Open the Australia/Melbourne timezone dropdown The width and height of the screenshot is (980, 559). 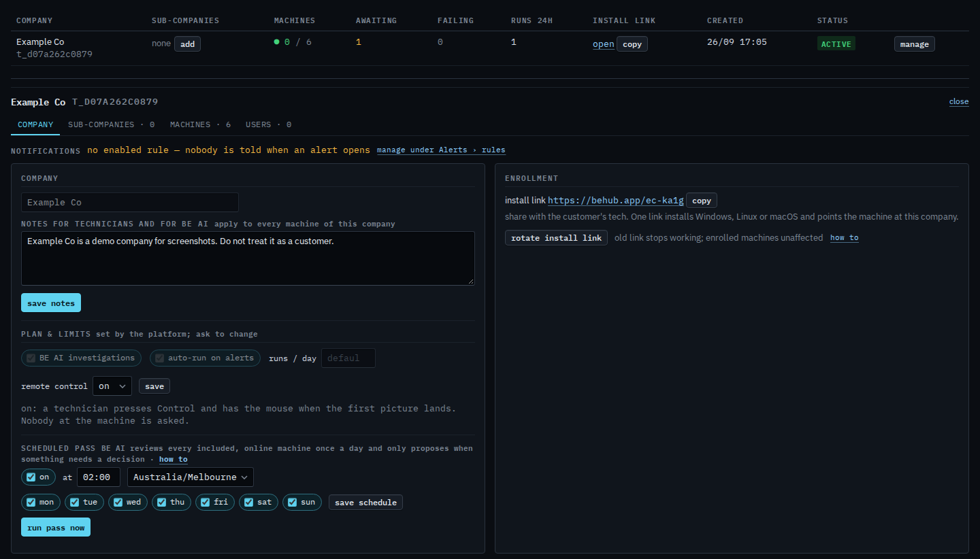191,477
